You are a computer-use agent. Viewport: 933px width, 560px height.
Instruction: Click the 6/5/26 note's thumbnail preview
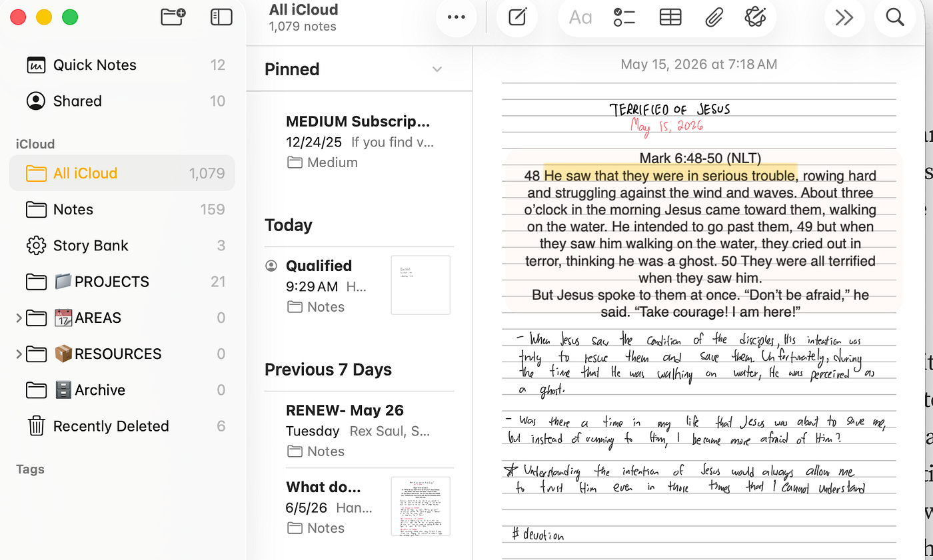421,506
